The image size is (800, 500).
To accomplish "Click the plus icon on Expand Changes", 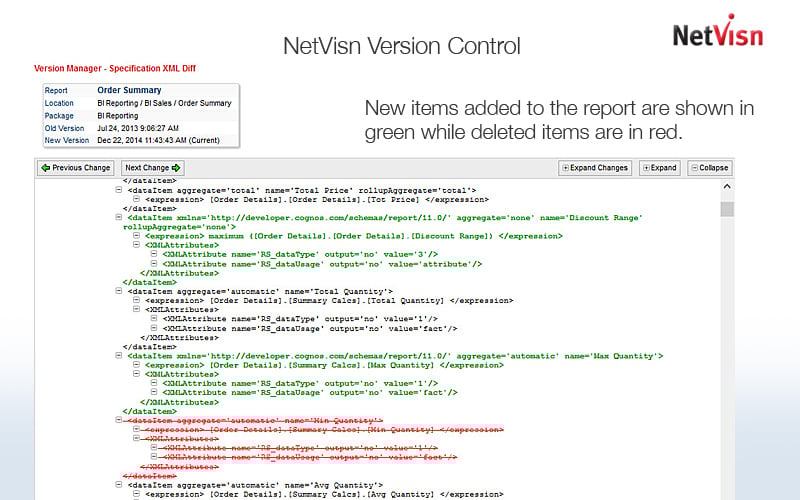I will [x=565, y=168].
